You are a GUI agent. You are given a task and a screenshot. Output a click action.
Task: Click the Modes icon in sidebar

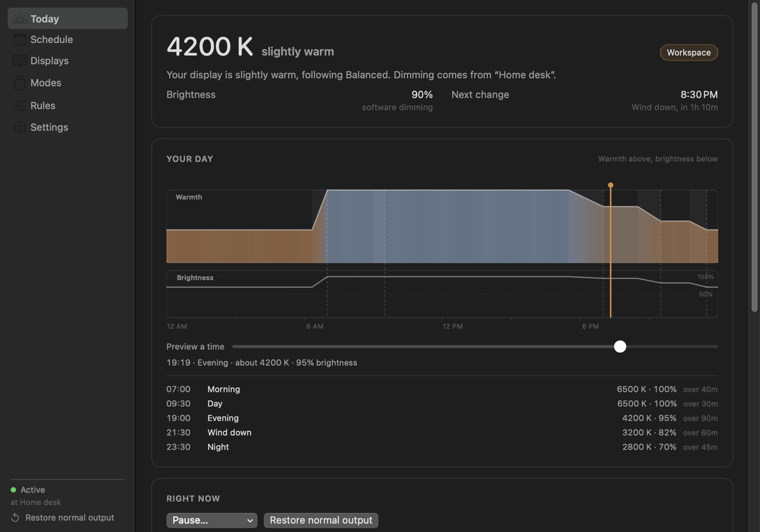click(19, 83)
